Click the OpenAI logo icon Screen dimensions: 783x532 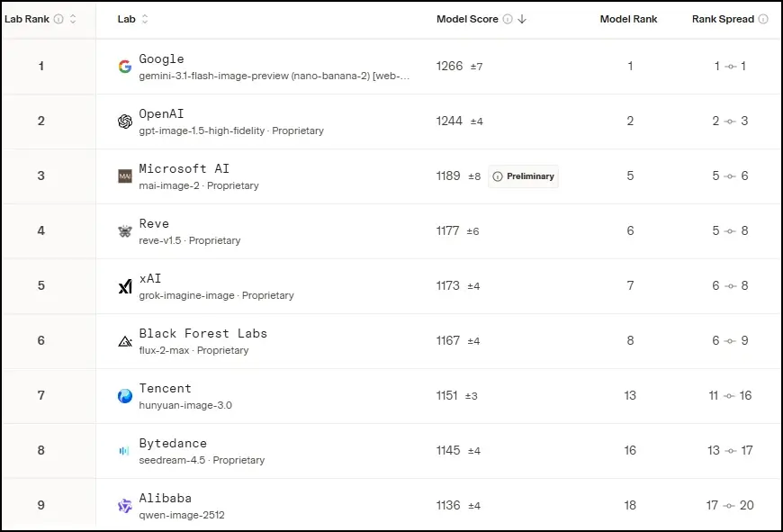(125, 122)
